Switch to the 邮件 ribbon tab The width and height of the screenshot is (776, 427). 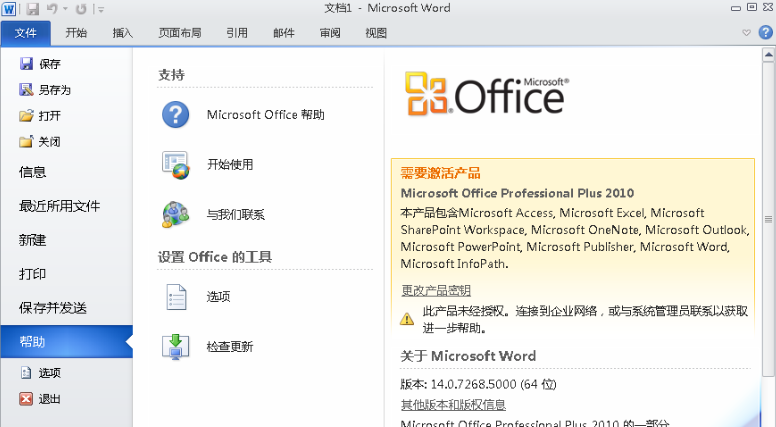pos(284,33)
